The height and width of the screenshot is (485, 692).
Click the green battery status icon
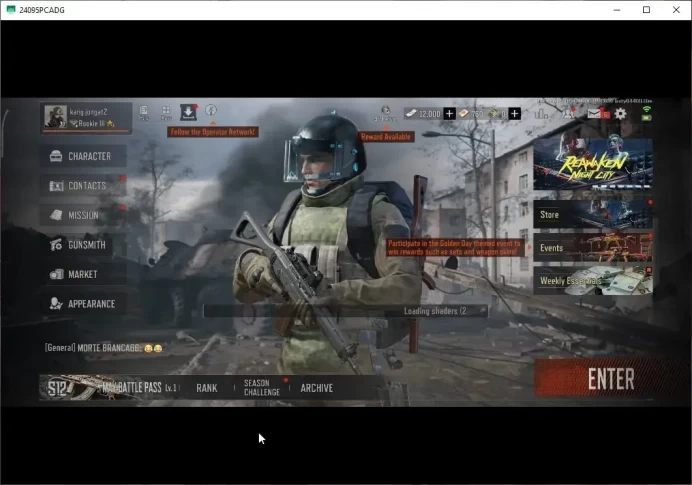pyautogui.click(x=647, y=118)
